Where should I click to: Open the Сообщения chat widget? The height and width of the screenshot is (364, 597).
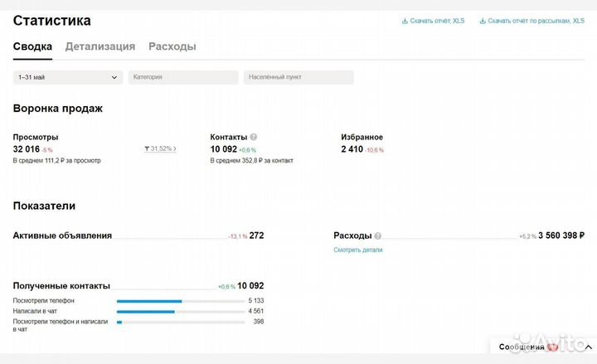(522, 347)
